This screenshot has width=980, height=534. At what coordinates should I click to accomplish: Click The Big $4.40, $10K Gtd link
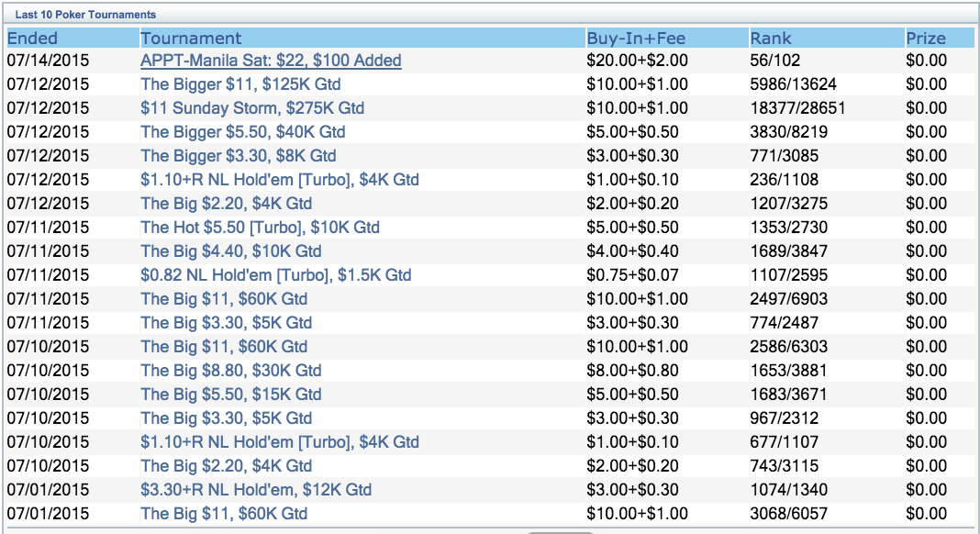click(x=230, y=251)
